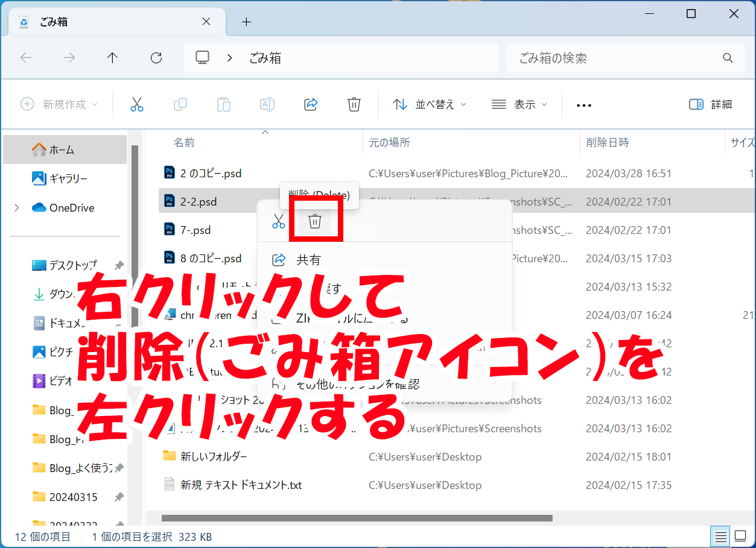
Task: Click the up arrow navigation button
Action: coord(112,58)
